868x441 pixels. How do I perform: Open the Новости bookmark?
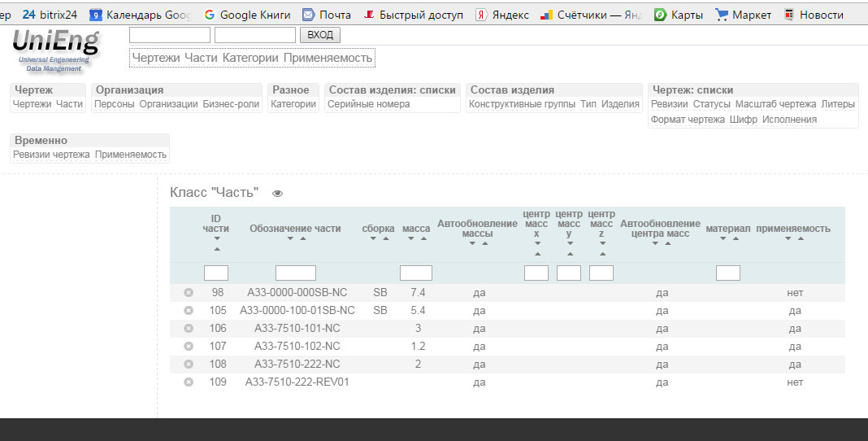[x=814, y=15]
